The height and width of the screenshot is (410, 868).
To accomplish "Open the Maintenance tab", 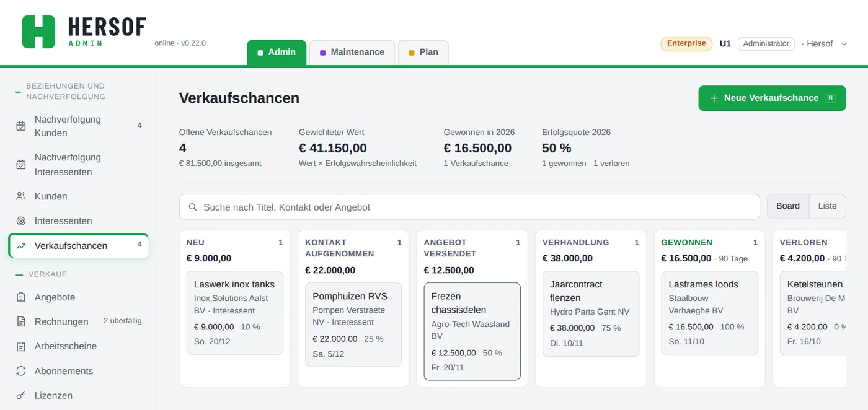I will pyautogui.click(x=352, y=52).
